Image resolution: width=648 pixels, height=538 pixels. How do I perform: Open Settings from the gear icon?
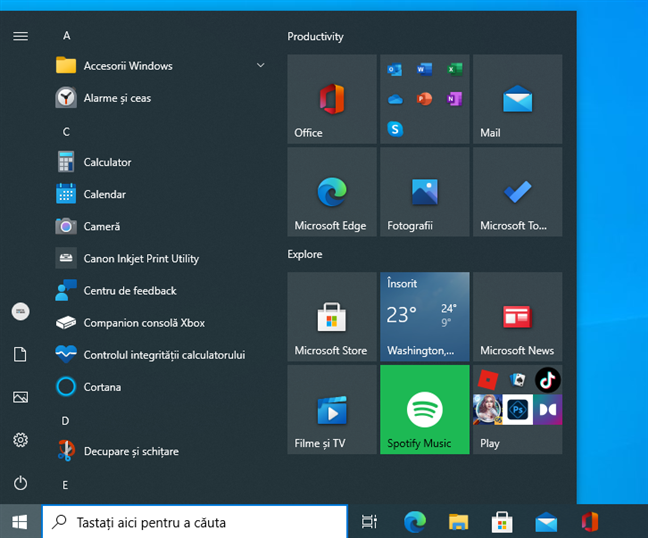20,440
